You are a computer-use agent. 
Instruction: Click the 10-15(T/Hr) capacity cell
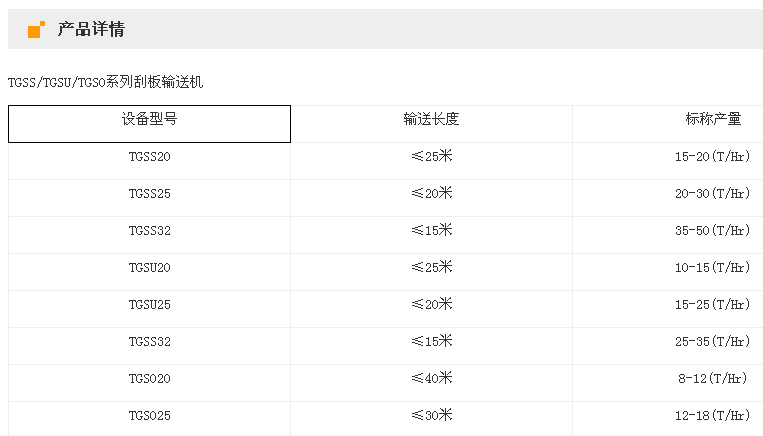tap(712, 268)
